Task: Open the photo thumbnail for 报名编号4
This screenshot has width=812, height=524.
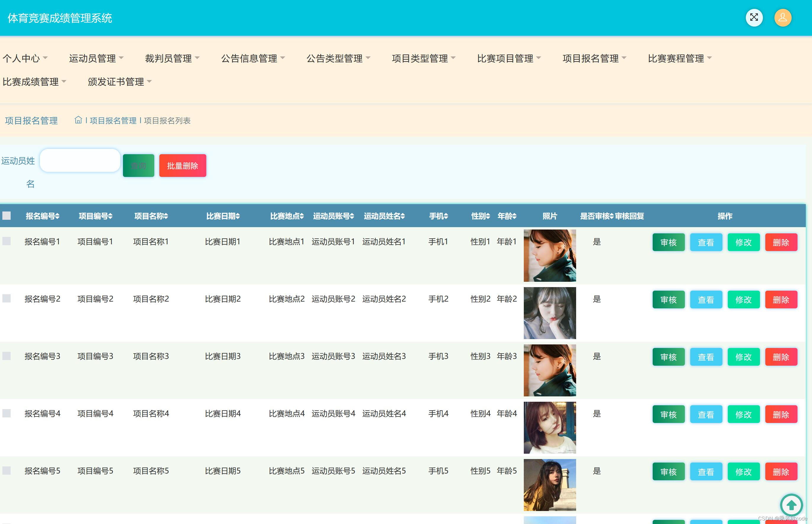Action: pos(549,427)
